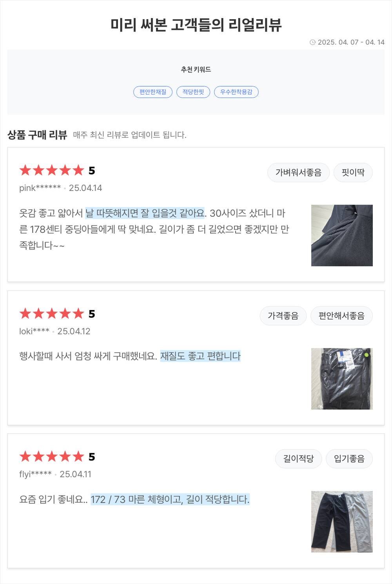The image size is (392, 584).
Task: Select the 우수한착용감 keyword chip
Action: (x=236, y=92)
